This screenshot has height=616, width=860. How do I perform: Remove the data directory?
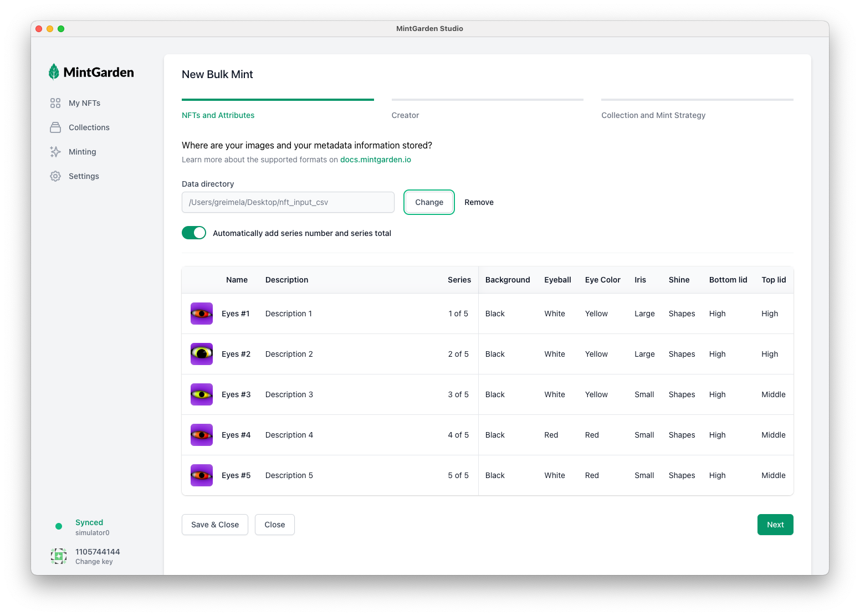coord(479,202)
